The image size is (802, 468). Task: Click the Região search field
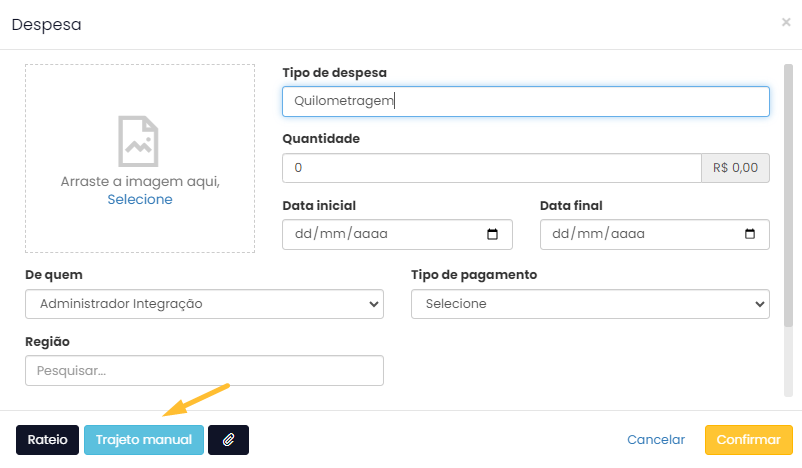(x=204, y=370)
